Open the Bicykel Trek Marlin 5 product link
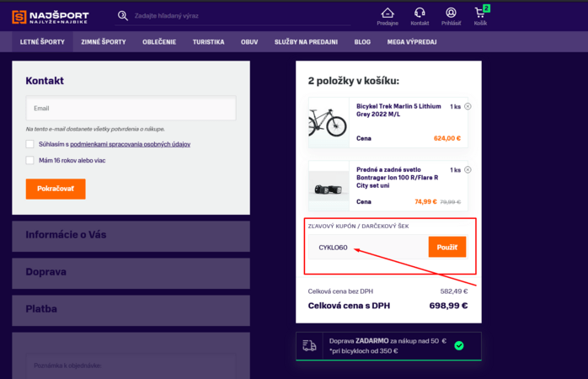The width and height of the screenshot is (588, 379). tap(398, 110)
